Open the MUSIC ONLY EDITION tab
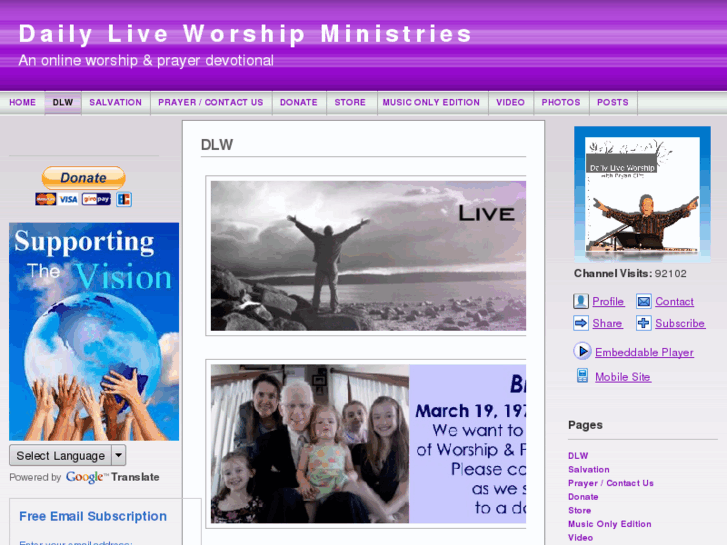The width and height of the screenshot is (727, 545). 431,103
